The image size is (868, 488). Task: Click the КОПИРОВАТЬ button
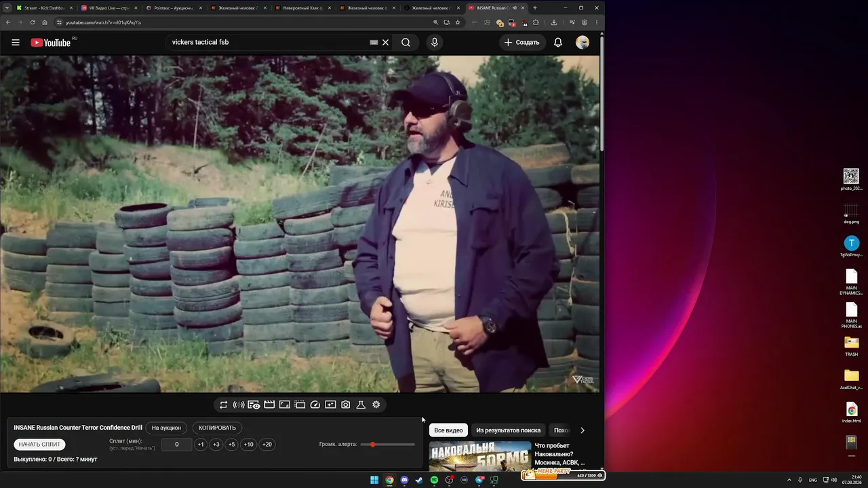coord(217,428)
